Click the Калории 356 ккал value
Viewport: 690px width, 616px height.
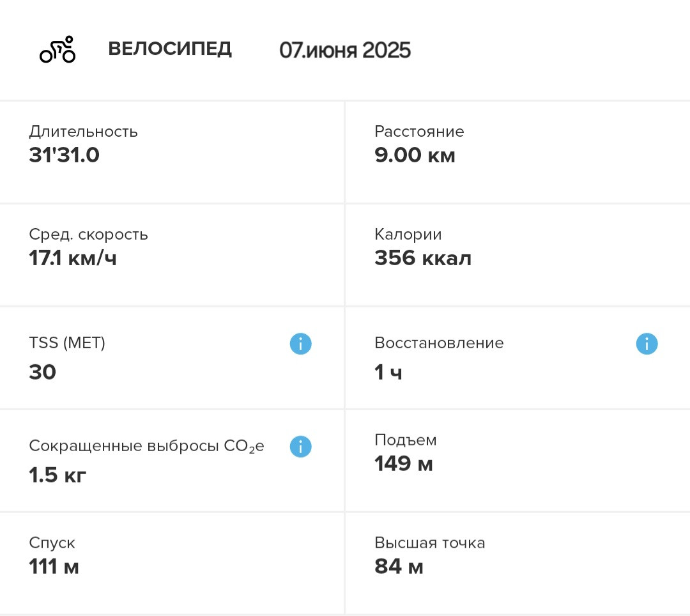[423, 258]
